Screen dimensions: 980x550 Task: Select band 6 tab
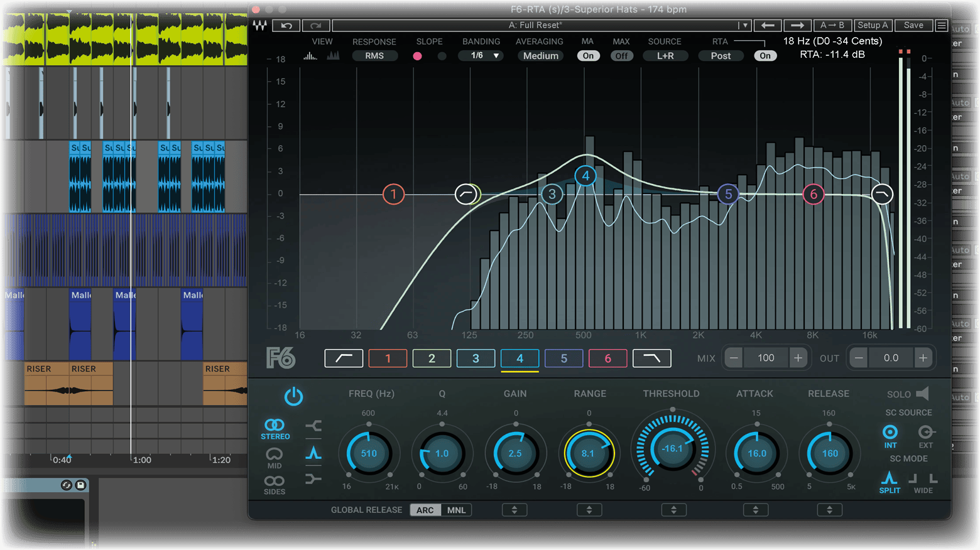(x=608, y=358)
